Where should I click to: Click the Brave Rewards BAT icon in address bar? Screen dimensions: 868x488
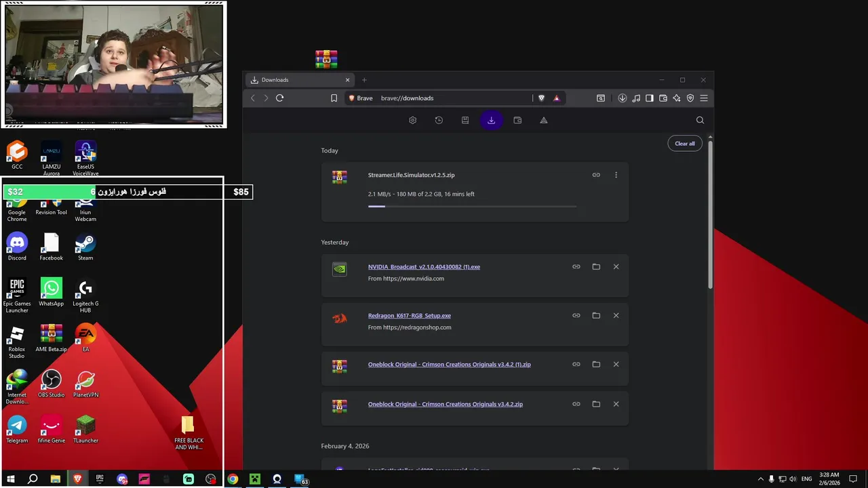pyautogui.click(x=556, y=98)
